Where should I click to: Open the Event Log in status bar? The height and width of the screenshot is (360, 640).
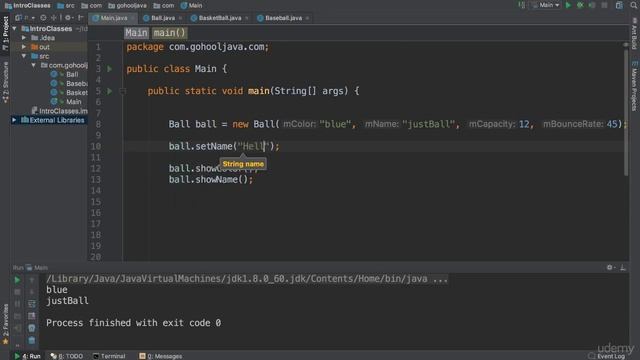(x=607, y=356)
